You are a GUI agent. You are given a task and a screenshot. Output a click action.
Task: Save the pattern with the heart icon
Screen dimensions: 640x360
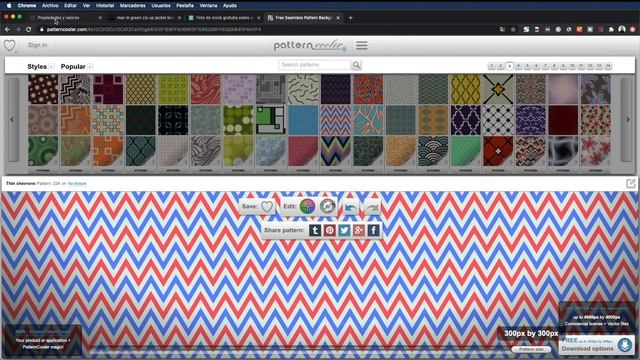[267, 206]
